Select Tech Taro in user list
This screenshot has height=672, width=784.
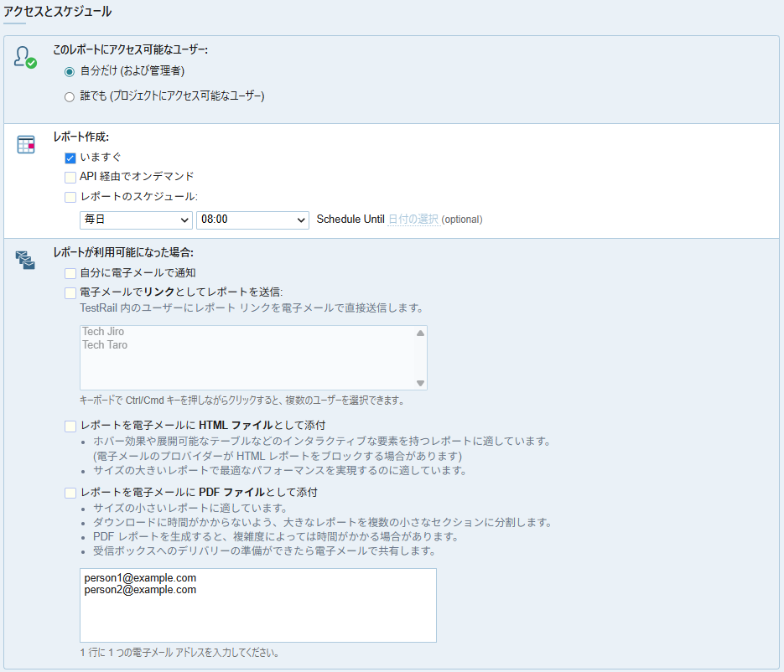pos(105,344)
